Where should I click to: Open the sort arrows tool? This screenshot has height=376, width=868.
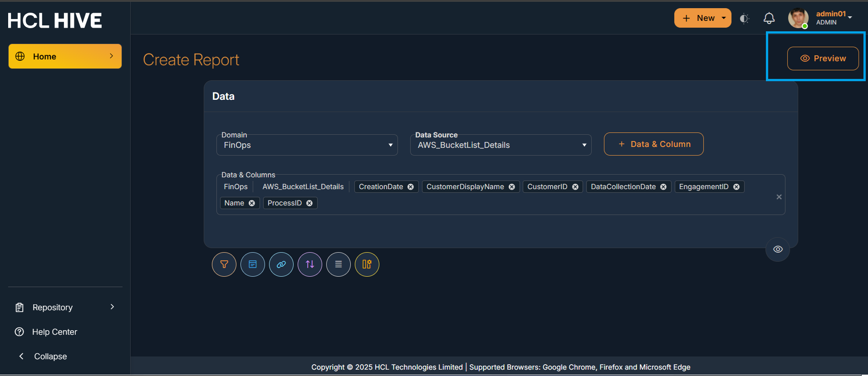click(x=310, y=264)
